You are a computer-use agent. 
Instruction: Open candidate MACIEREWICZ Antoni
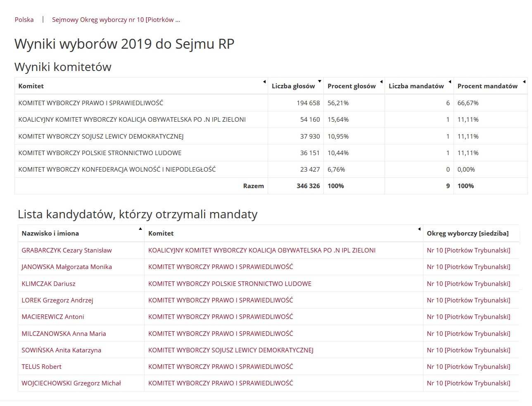tap(53, 317)
